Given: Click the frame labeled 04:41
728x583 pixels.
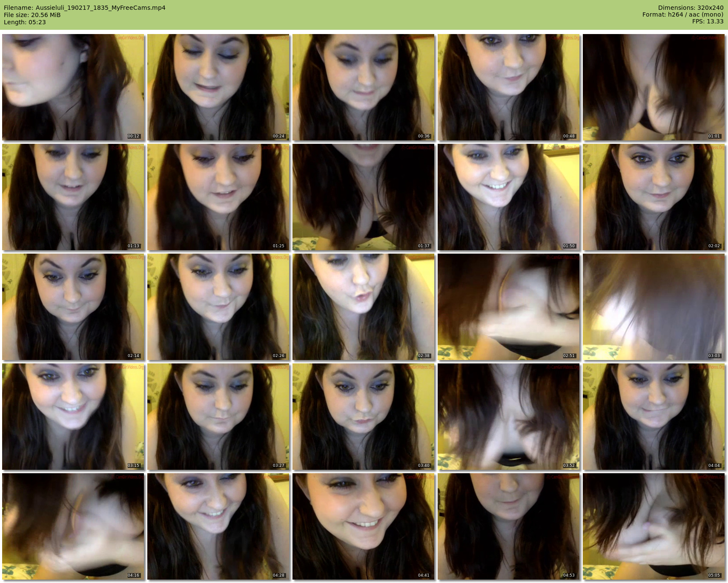Looking at the screenshot, I should coord(364,526).
